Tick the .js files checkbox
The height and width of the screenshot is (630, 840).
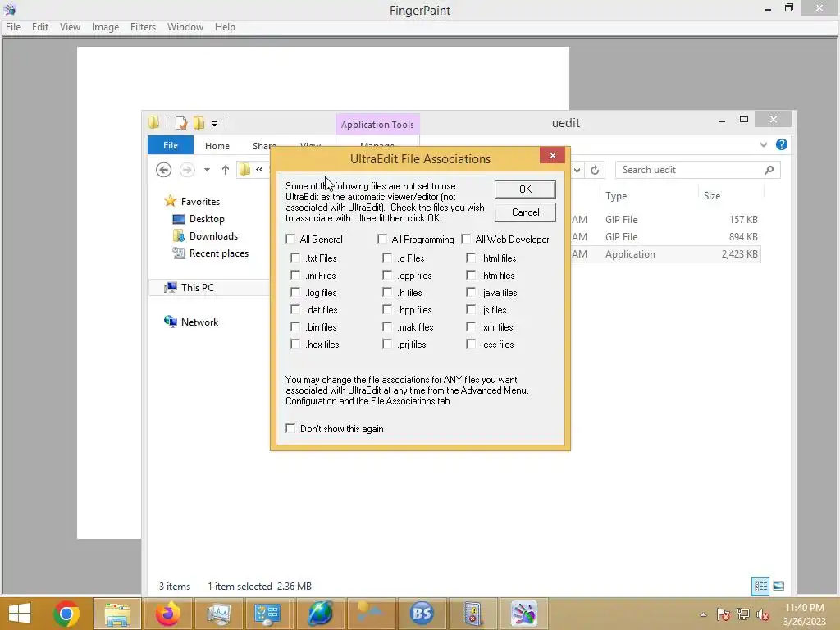pyautogui.click(x=471, y=309)
